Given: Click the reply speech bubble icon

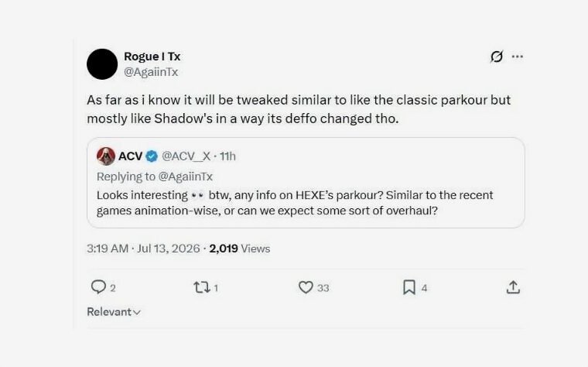Looking at the screenshot, I should pyautogui.click(x=98, y=287).
